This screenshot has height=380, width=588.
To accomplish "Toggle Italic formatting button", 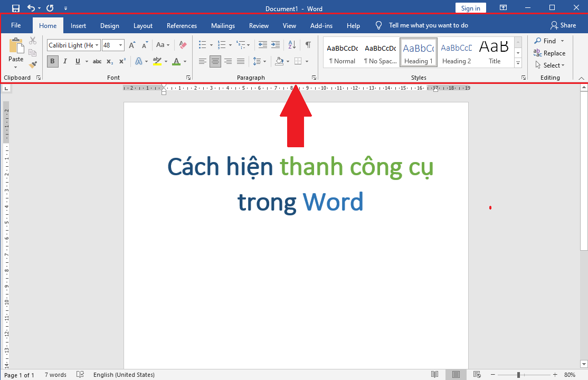I will pos(65,61).
